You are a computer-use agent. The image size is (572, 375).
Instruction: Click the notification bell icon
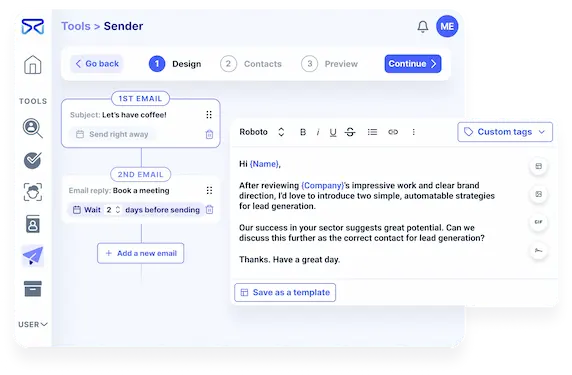point(423,27)
